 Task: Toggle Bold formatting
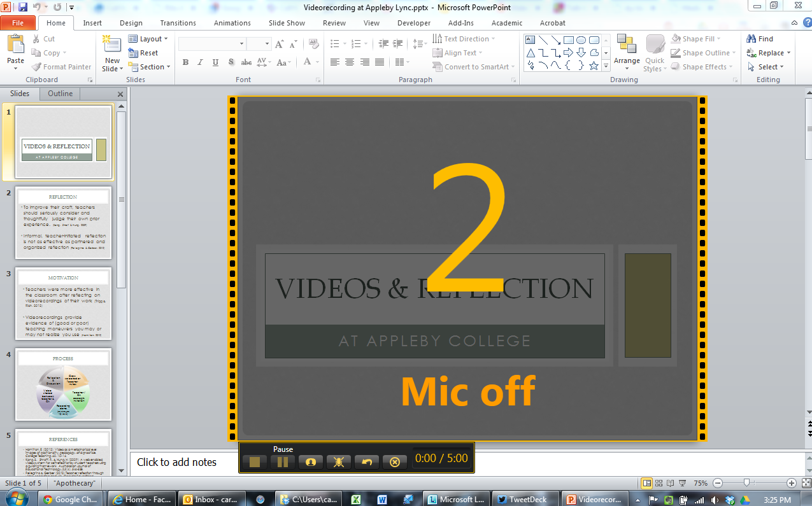coord(185,62)
